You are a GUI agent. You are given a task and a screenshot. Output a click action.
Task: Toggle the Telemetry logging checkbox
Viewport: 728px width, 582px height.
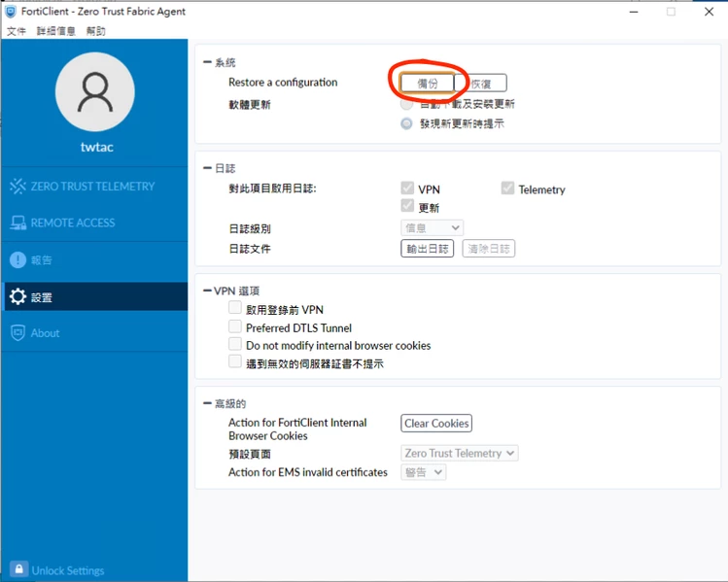point(507,188)
